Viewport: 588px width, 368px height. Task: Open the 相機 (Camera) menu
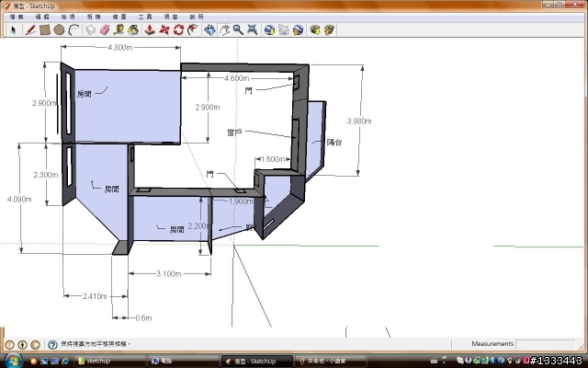click(x=94, y=17)
